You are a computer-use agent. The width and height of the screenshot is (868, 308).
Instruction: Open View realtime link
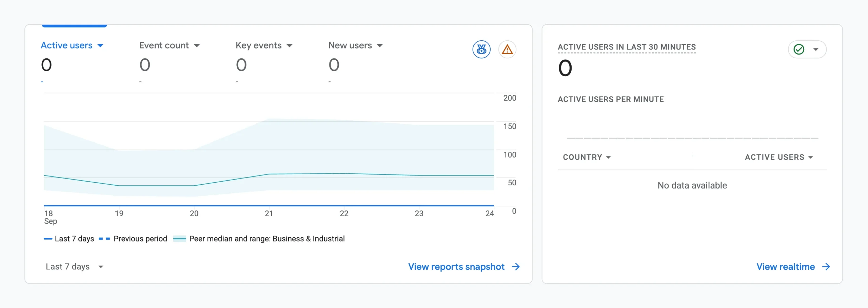click(786, 267)
